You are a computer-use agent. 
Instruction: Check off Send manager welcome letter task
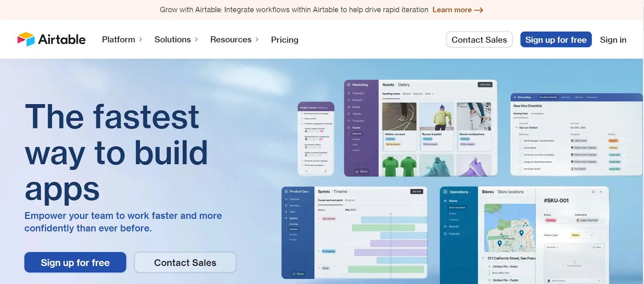[x=520, y=141]
